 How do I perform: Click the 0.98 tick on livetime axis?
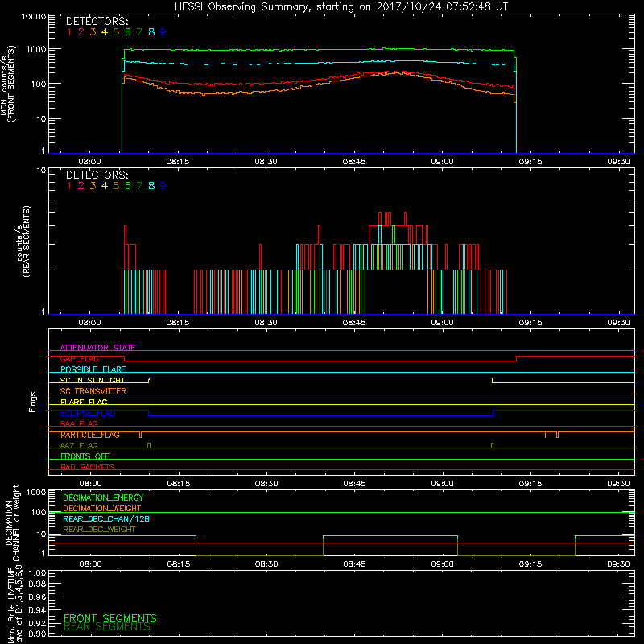(x=37, y=584)
